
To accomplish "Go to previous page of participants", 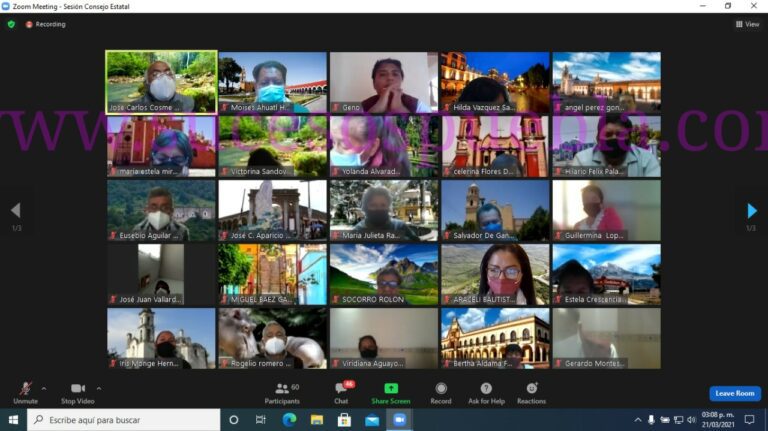I will [x=15, y=210].
